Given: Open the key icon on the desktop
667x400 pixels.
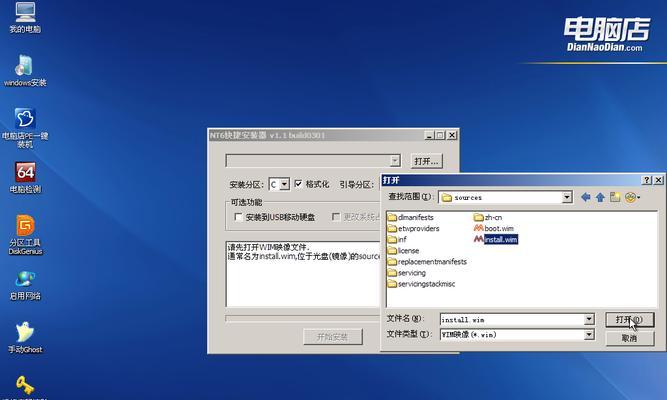Looking at the screenshot, I should pyautogui.click(x=25, y=386).
